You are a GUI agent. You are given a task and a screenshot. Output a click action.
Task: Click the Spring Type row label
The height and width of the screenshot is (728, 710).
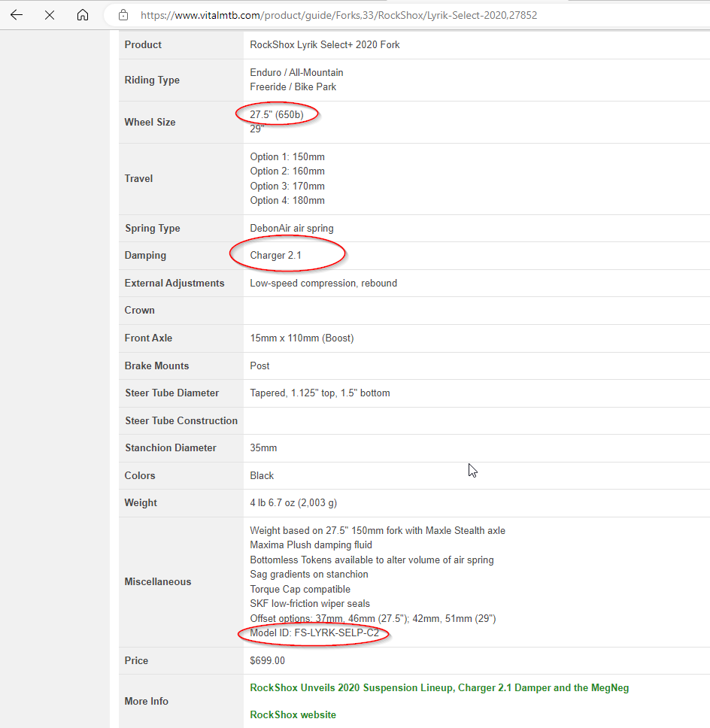pos(153,229)
